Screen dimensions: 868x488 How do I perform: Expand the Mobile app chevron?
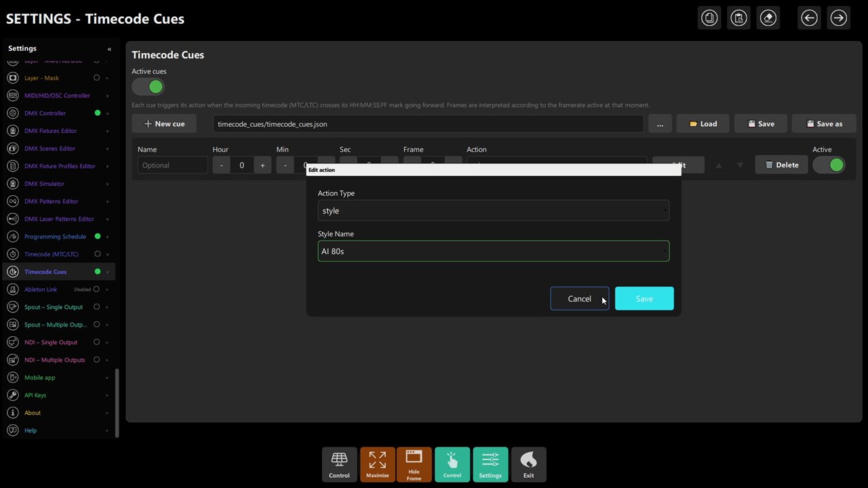pyautogui.click(x=107, y=378)
